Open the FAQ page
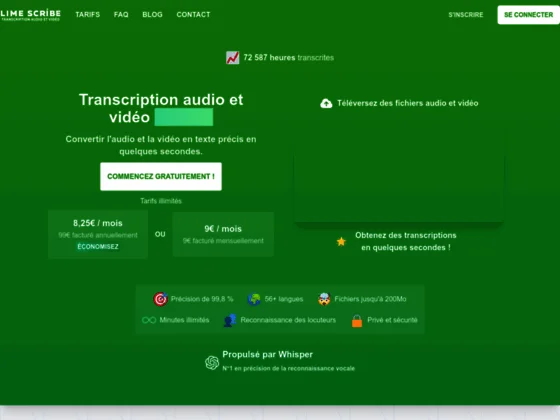Image resolution: width=560 pixels, height=420 pixels. pos(121,15)
